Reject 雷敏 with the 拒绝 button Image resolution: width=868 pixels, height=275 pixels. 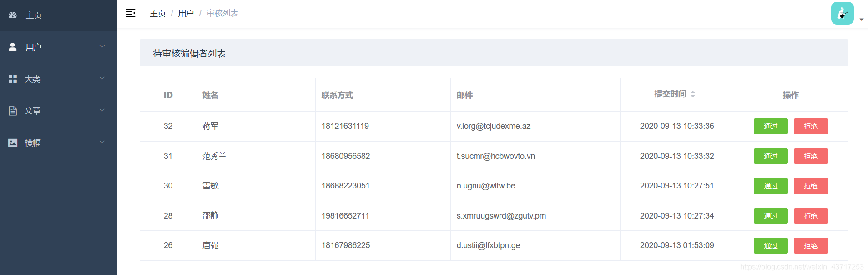point(811,186)
